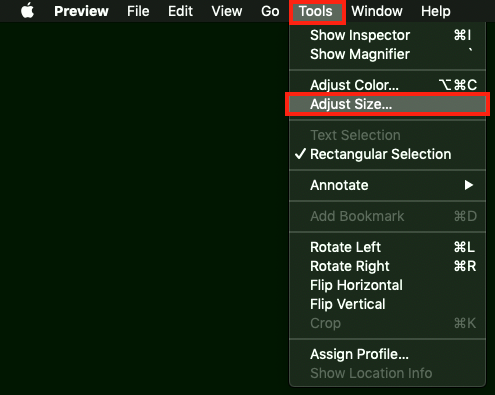The height and width of the screenshot is (395, 495).
Task: Choose Rotate Left
Action: [x=387, y=247]
